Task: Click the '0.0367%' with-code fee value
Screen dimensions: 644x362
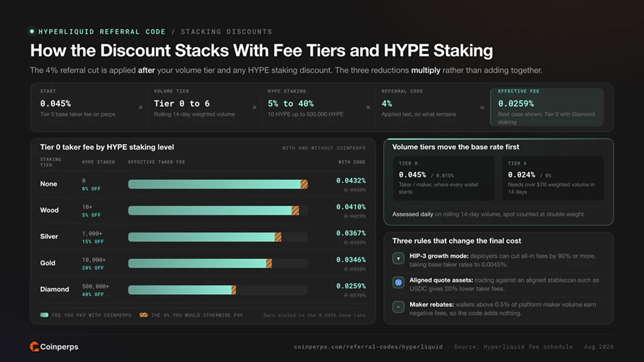Action: [x=351, y=233]
